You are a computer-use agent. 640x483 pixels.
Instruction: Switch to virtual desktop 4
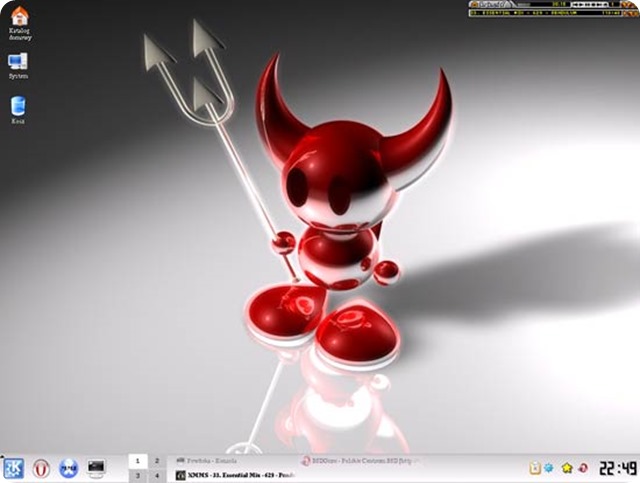click(157, 476)
